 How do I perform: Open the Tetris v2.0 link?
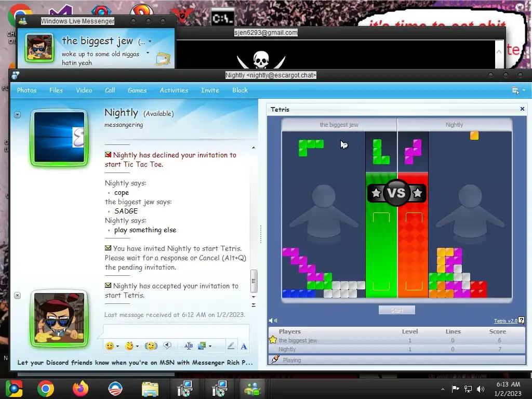click(x=505, y=321)
